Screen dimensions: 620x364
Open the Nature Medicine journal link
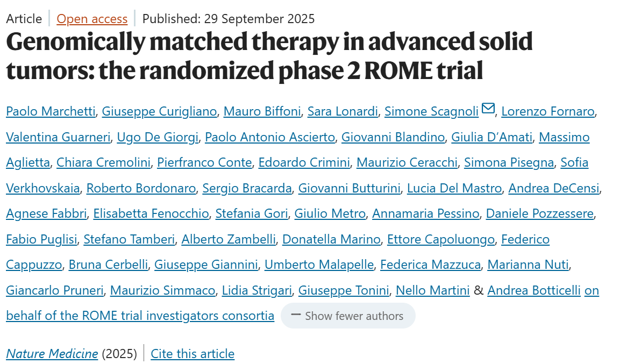point(52,354)
